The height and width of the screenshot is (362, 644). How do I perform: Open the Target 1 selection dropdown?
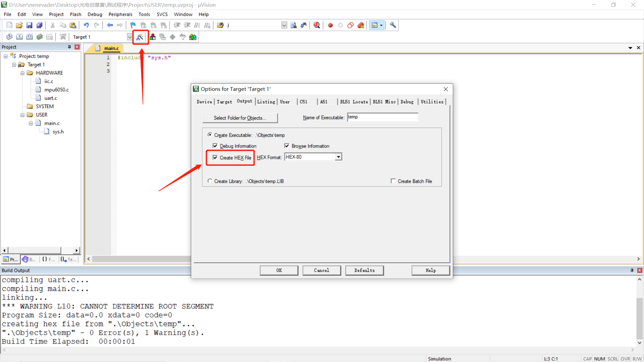(x=129, y=37)
